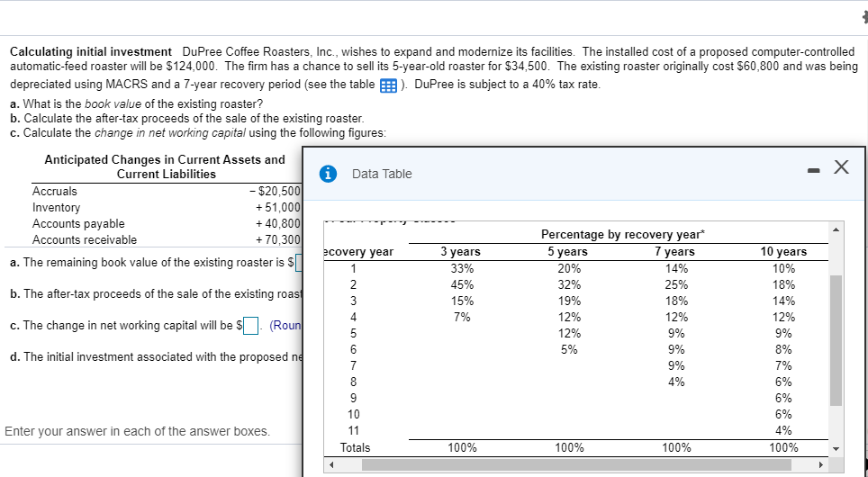
Task: Click the net working capital answer box
Action: (x=251, y=326)
